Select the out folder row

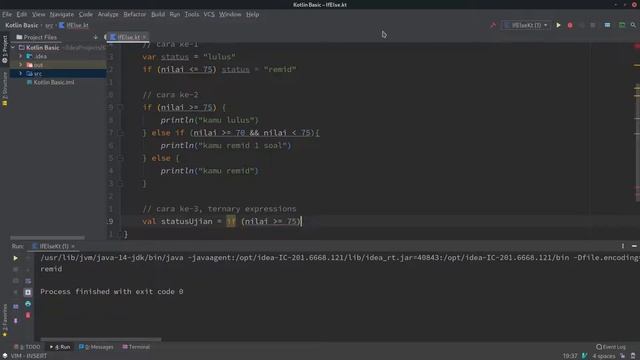point(58,65)
